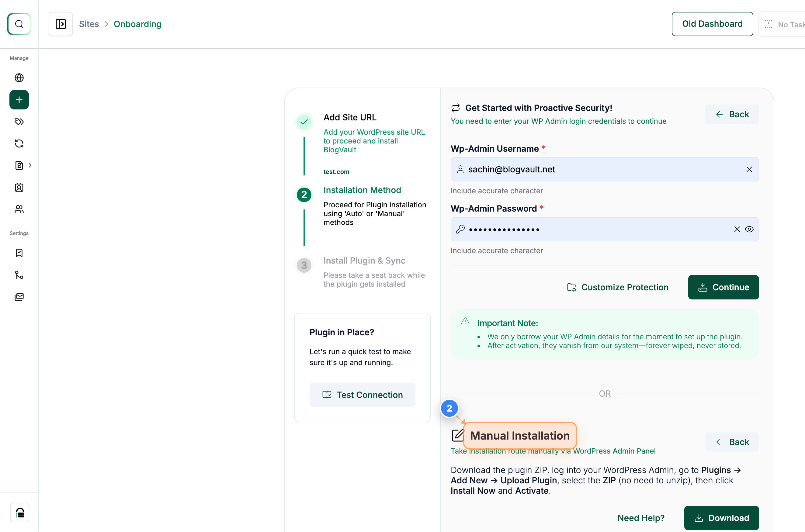805x532 pixels.
Task: Click the search magnifier icon
Action: (19, 24)
